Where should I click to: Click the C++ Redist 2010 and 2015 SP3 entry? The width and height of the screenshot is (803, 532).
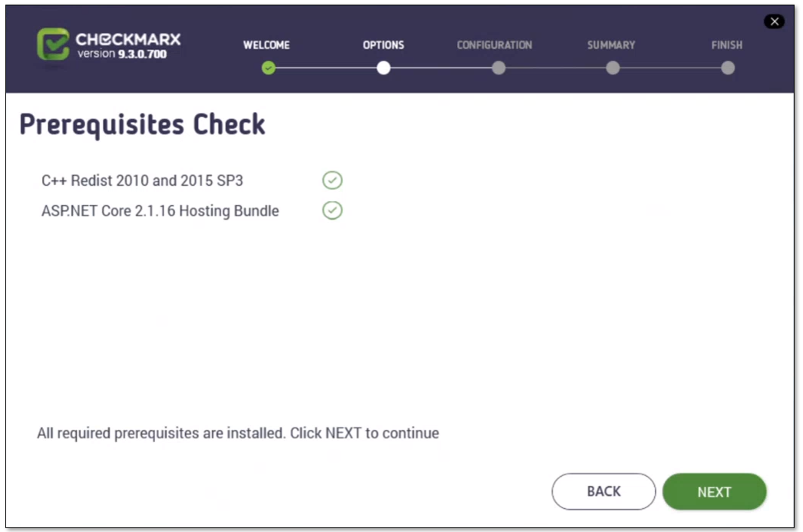[x=142, y=181]
